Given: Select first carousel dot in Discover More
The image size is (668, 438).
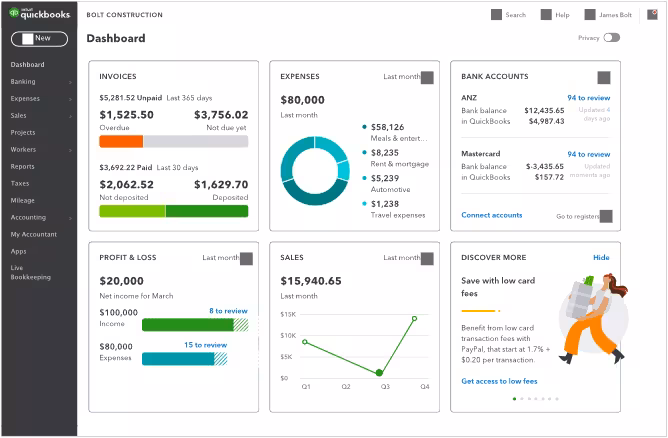Looking at the screenshot, I should [515, 399].
